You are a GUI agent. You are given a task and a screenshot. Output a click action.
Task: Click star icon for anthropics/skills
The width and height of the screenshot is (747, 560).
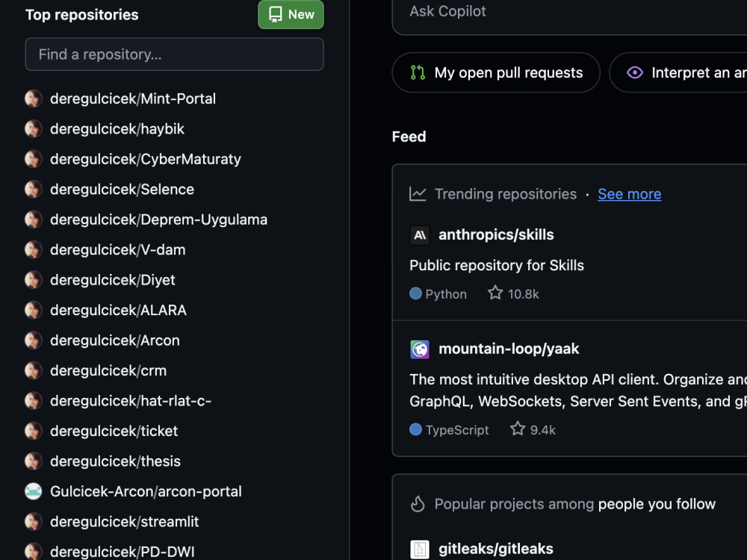495,293
